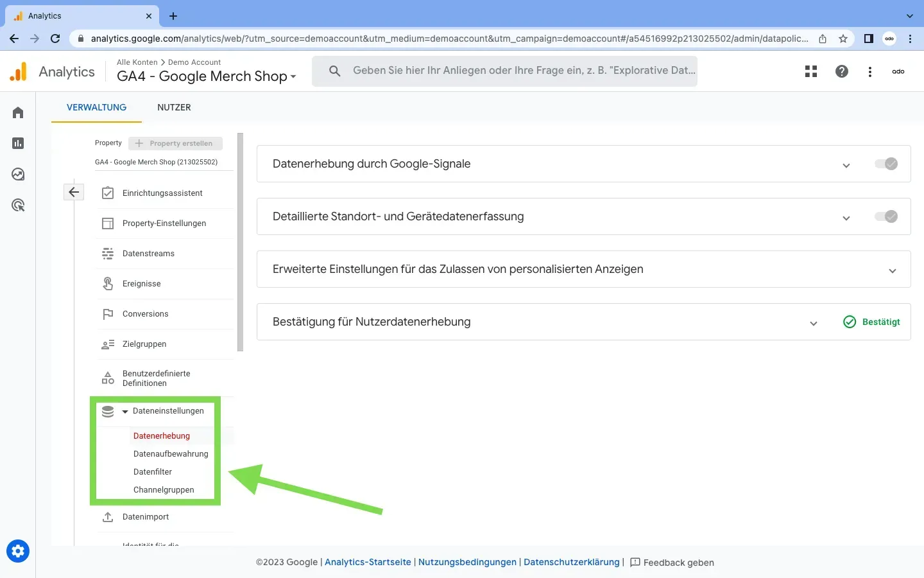Click the Google Analytics logo
This screenshot has width=924, height=578.
19,71
